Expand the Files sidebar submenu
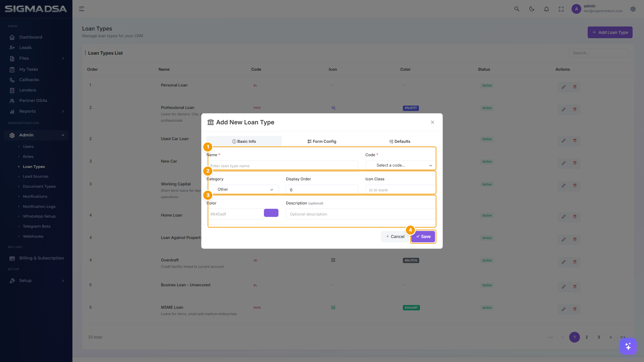 tap(36, 58)
